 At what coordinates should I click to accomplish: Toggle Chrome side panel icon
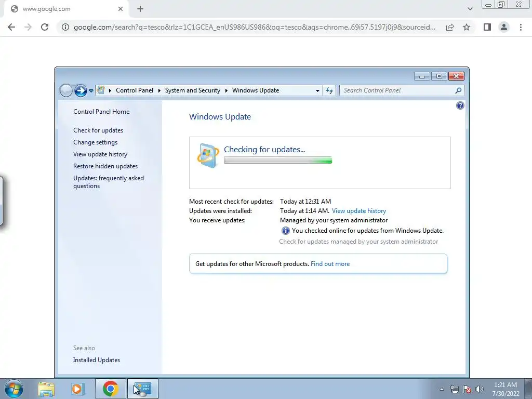tap(487, 27)
